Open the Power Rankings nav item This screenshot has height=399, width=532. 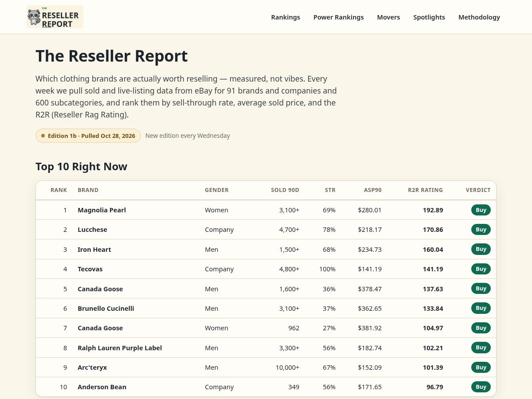(x=338, y=17)
